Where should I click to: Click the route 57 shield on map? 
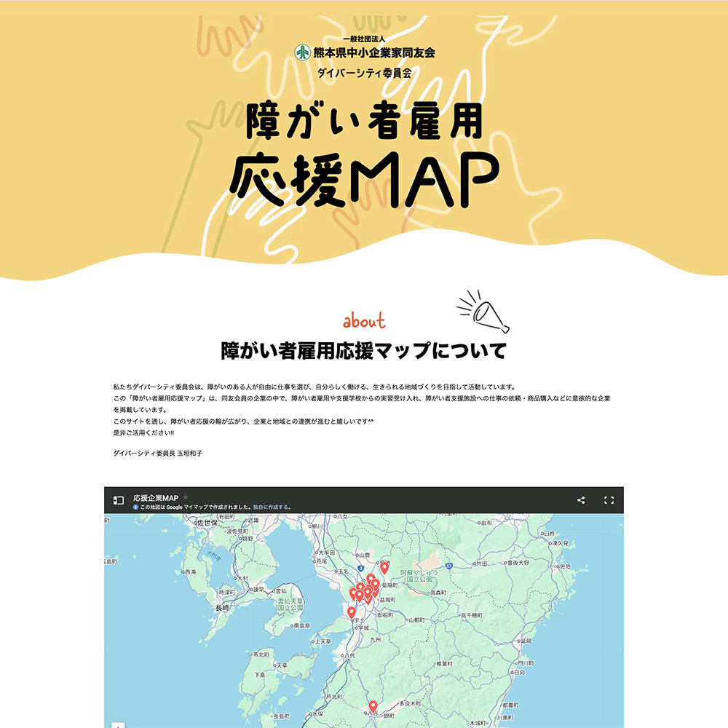tap(449, 565)
